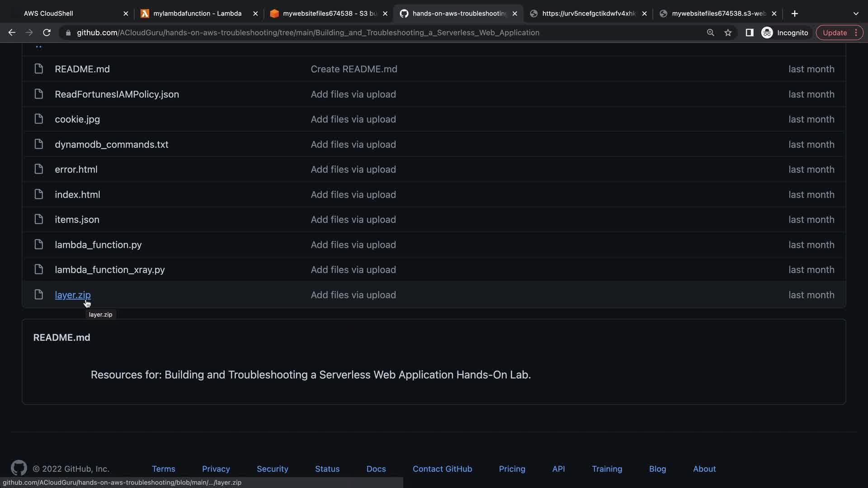Image resolution: width=868 pixels, height=488 pixels.
Task: Navigate to parent directory via two-dots link
Action: tap(38, 46)
